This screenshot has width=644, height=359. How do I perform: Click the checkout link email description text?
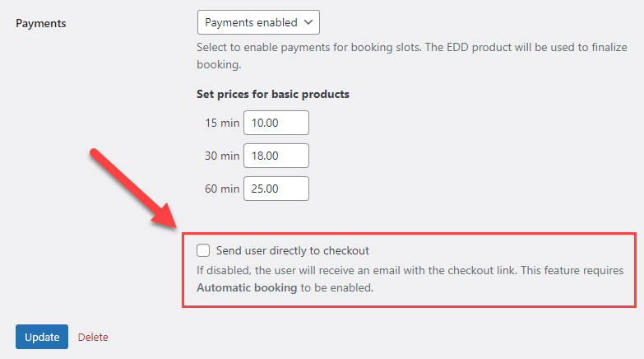click(410, 279)
